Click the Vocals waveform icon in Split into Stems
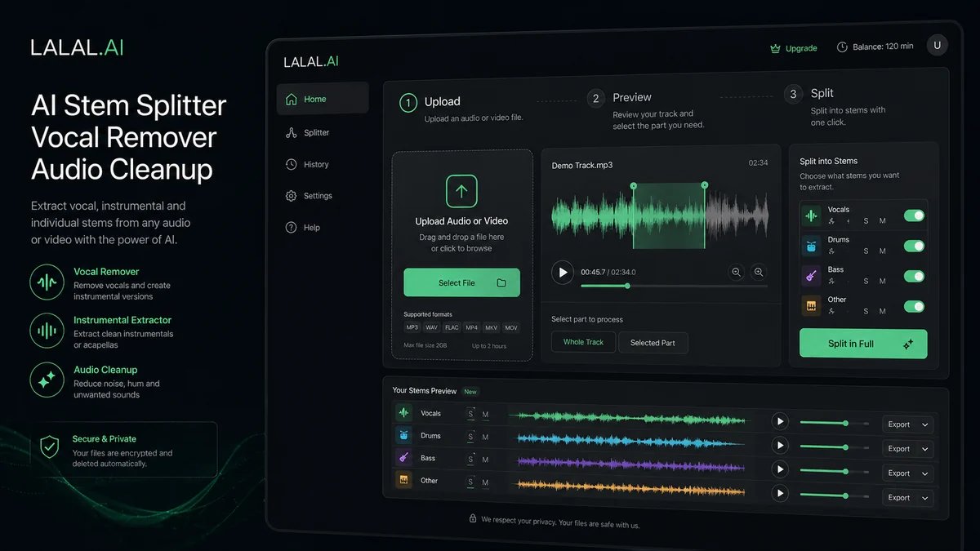The image size is (980, 551). click(812, 216)
